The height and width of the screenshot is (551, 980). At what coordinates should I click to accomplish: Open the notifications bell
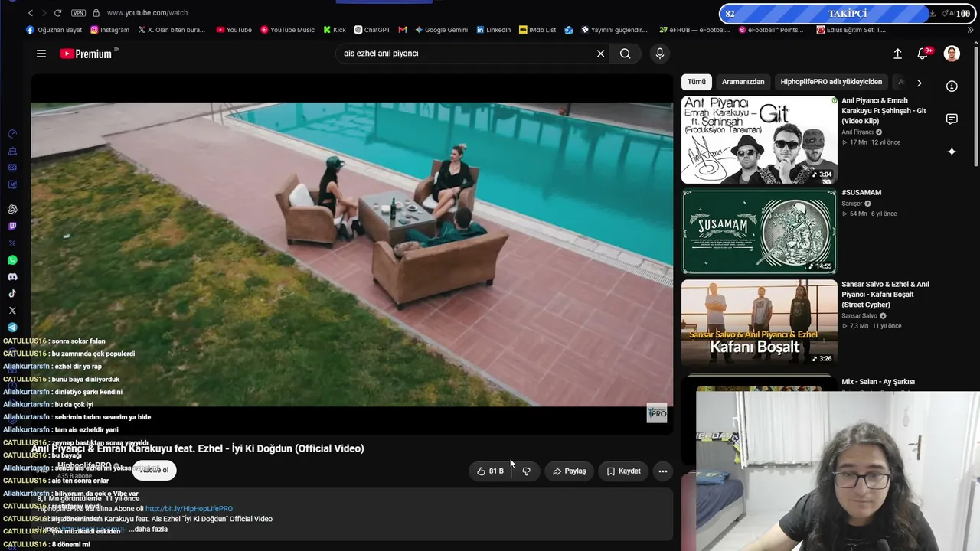(923, 54)
